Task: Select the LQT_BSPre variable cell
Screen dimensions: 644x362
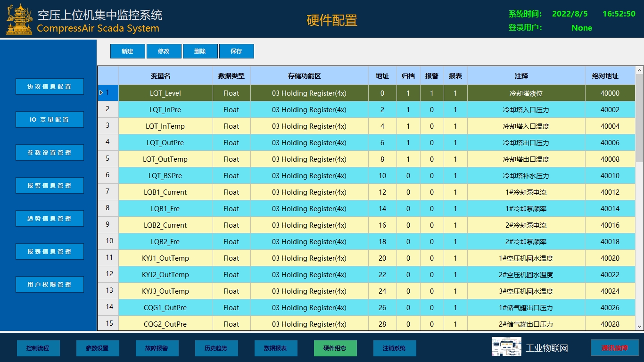Action: tap(165, 176)
